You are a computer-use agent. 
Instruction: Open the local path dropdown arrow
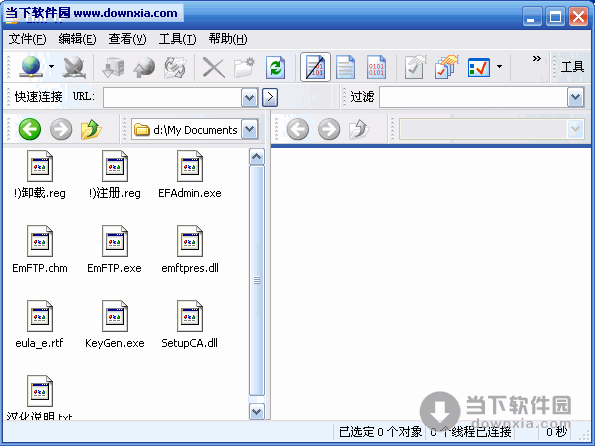point(249,129)
